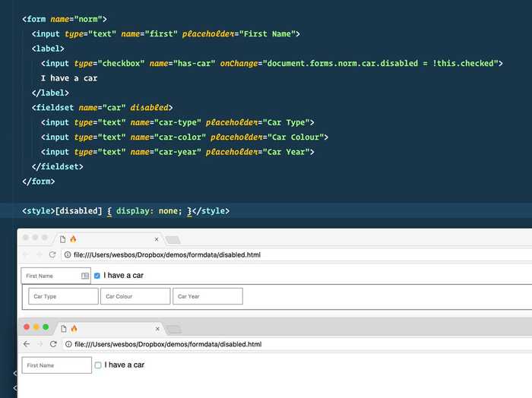Click 'I have a car' label in lower browser
The image size is (532, 398).
pos(125,365)
